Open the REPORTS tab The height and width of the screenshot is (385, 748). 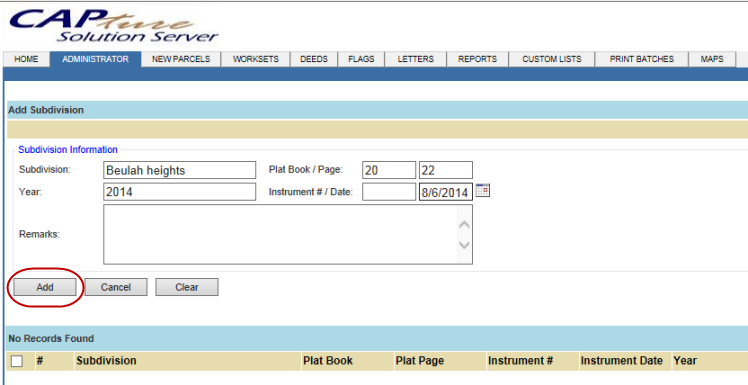coord(478,59)
